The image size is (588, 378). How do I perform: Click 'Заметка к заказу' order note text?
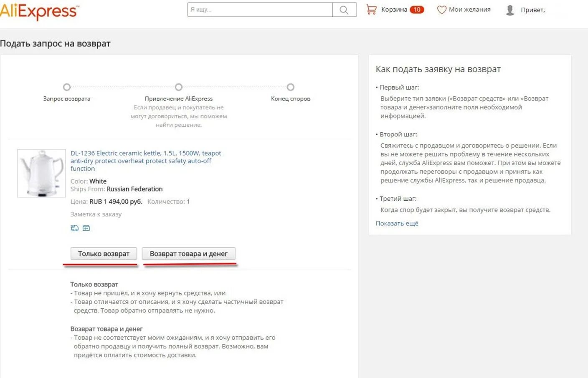click(x=96, y=214)
